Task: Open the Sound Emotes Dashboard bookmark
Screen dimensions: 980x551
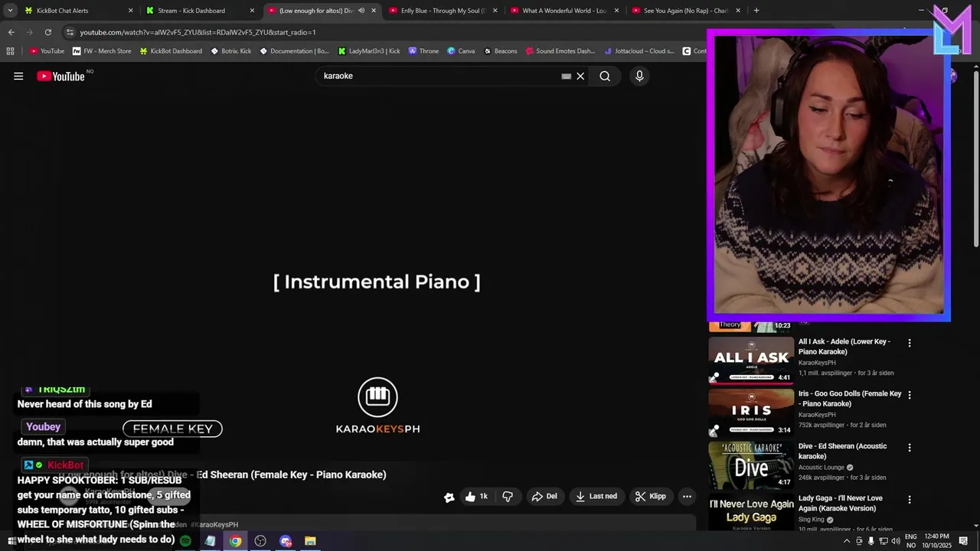Action: click(560, 51)
